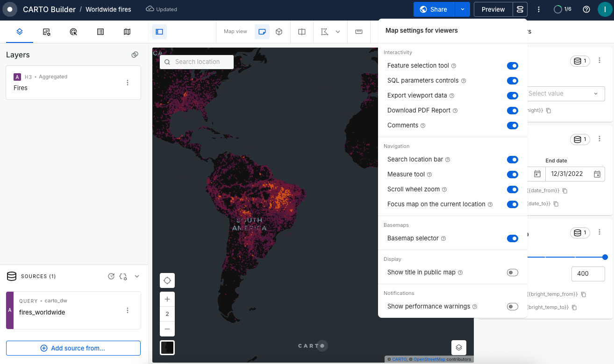Click the brightness range slider handle
The width and height of the screenshot is (614, 364).
605,257
